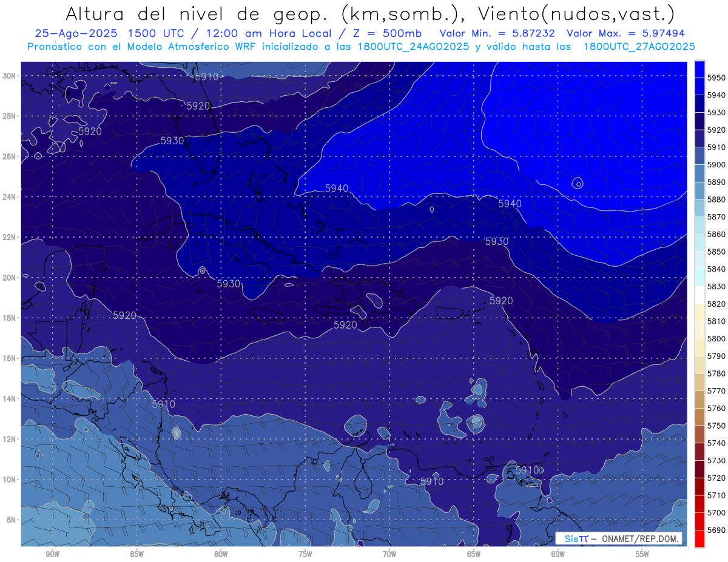Click 'Viento(nudos,vast.)' in the title
728x562 pixels.
(x=576, y=13)
